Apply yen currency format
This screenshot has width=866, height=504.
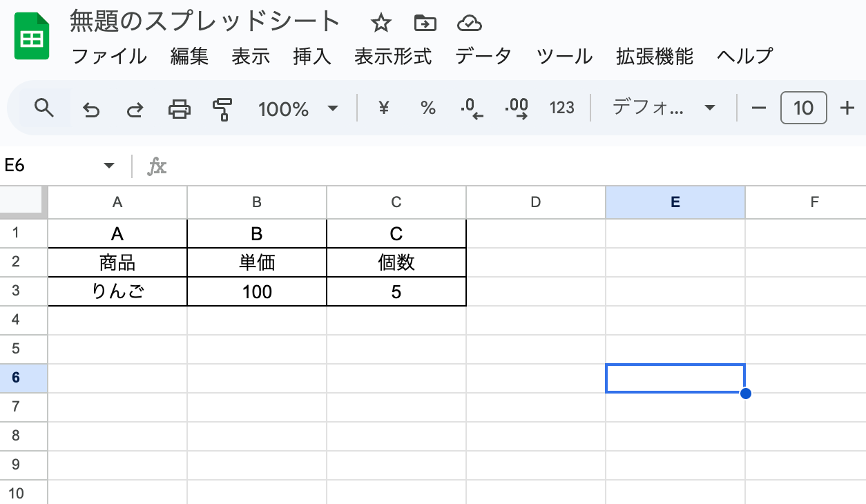(385, 108)
